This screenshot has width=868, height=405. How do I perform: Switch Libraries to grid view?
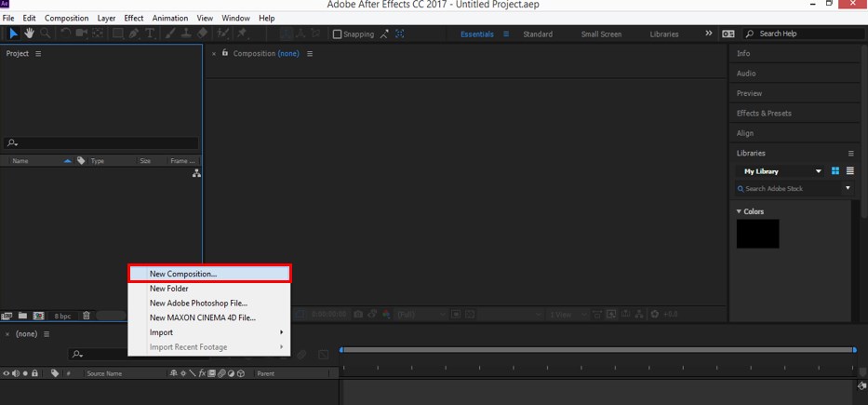(x=835, y=171)
